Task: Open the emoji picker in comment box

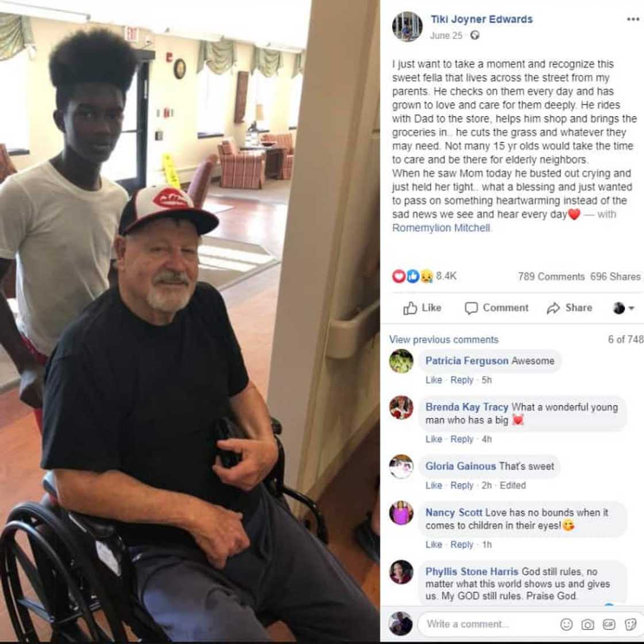Action: [566, 624]
